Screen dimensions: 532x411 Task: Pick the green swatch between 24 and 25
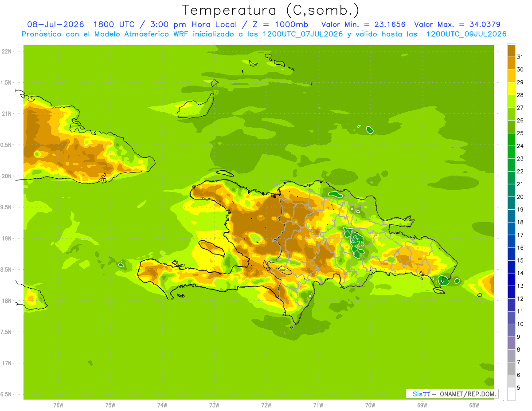511,140
